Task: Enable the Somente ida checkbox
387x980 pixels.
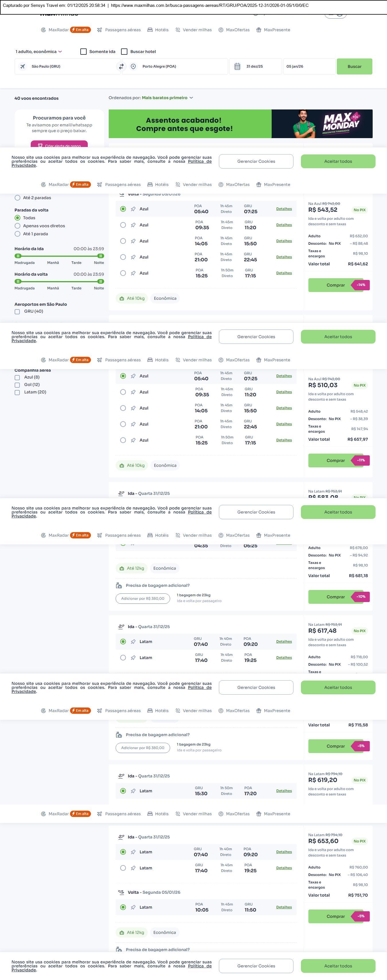Action: coord(83,52)
